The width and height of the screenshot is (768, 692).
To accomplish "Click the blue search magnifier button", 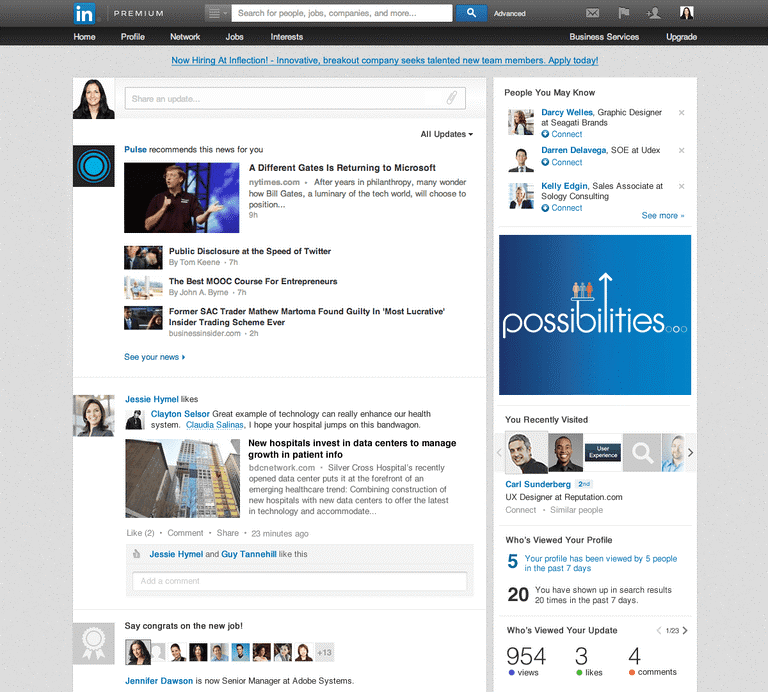I will coord(470,13).
